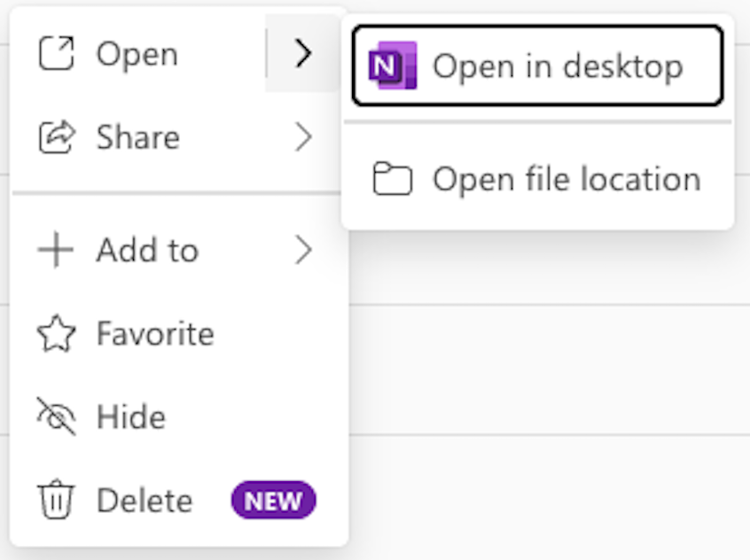This screenshot has width=750, height=560.
Task: Click the Add to menu label
Action: [147, 250]
